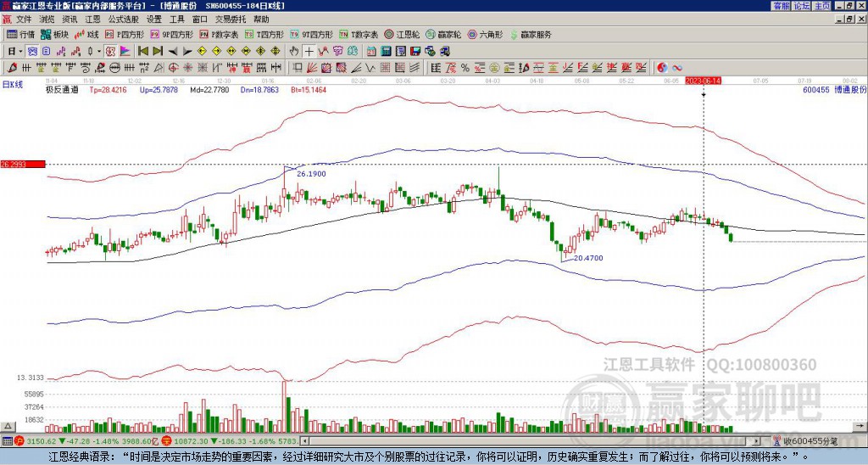Open the 设置 menu
Viewport: 868px width, 465px height.
tap(154, 20)
